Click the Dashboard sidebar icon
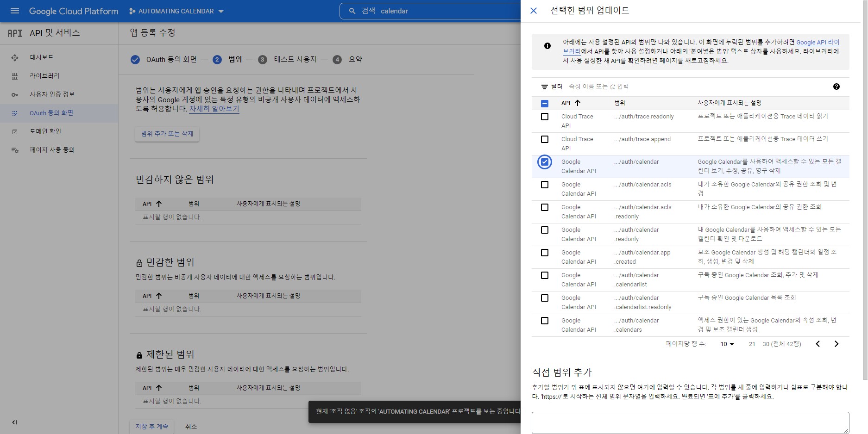The width and height of the screenshot is (868, 434). [x=15, y=57]
